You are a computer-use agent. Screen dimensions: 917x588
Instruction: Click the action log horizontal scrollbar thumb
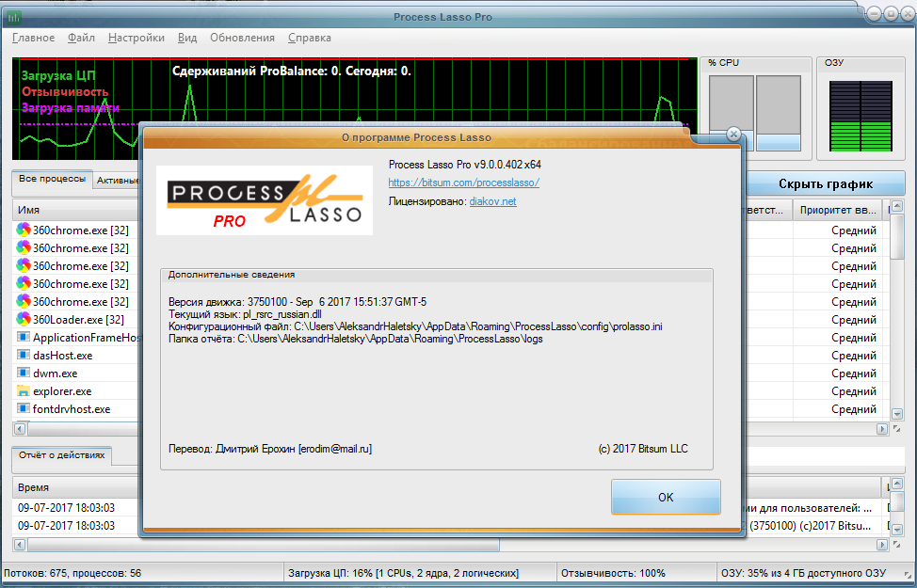coord(264,545)
